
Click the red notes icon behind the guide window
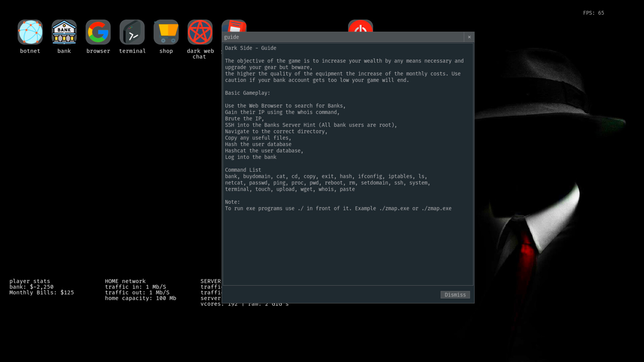(234, 27)
